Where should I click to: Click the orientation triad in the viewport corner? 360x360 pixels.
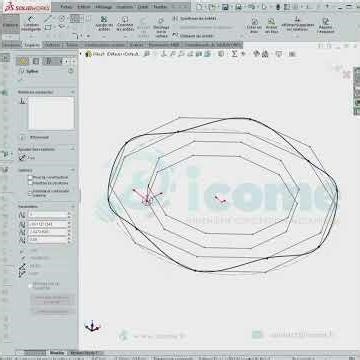click(92, 326)
